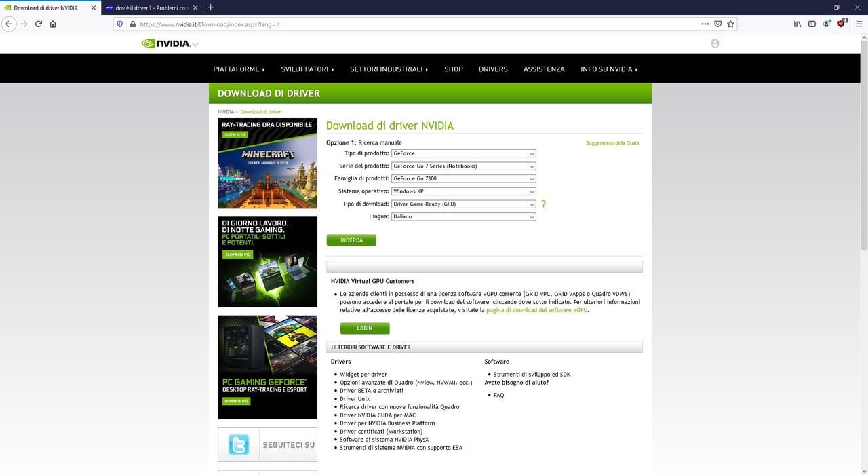Open the page actions three-dot menu
The height and width of the screenshot is (475, 868).
tap(705, 24)
